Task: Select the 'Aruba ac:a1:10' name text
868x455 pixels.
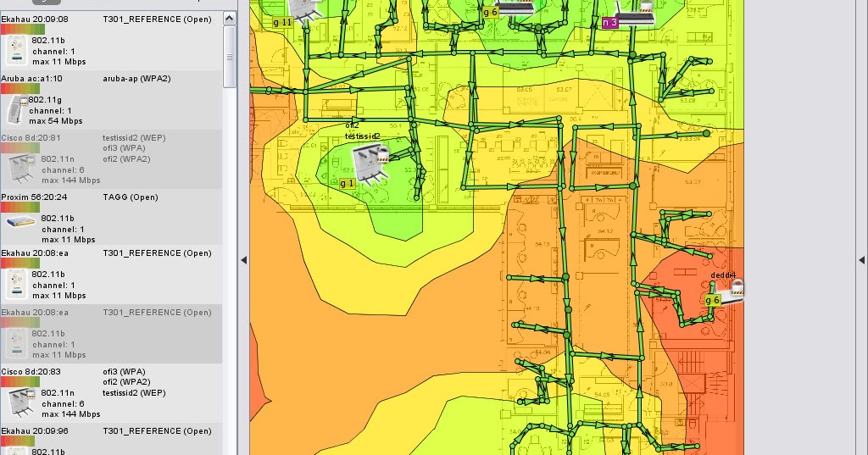Action: pos(31,79)
